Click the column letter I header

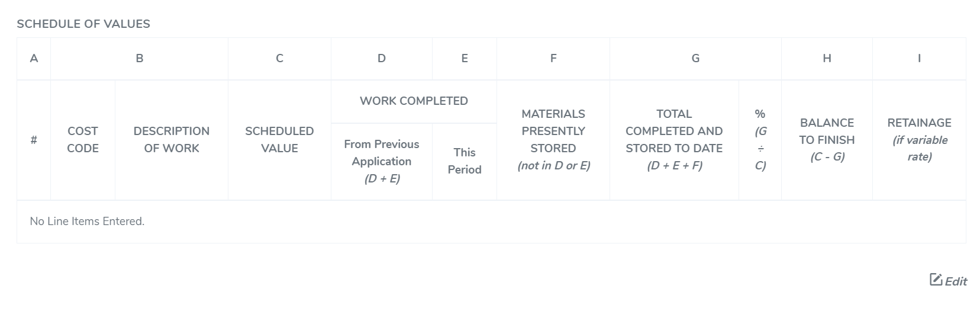point(919,58)
